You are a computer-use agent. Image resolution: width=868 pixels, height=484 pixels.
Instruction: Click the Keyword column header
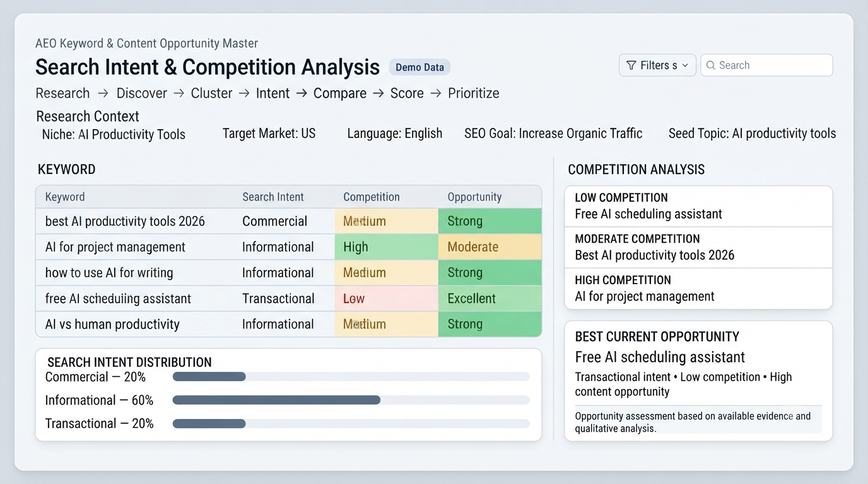click(x=65, y=197)
